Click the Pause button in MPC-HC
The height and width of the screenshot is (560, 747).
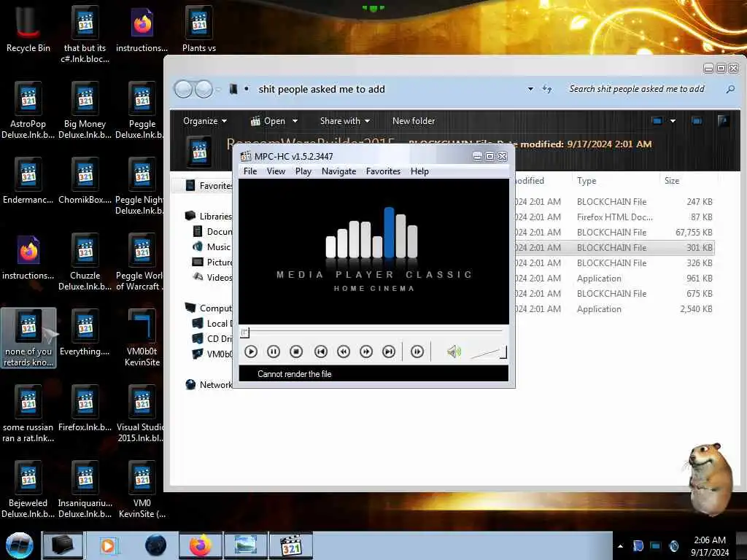coord(274,351)
